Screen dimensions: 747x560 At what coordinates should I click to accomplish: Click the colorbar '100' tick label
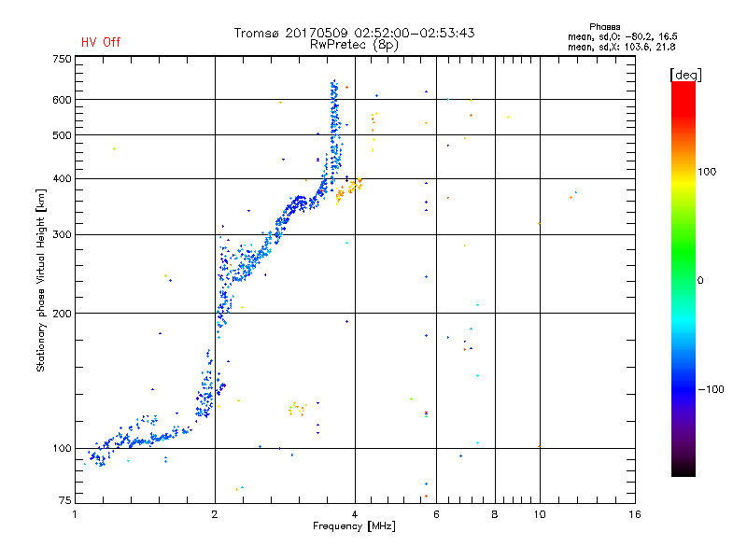(x=707, y=172)
